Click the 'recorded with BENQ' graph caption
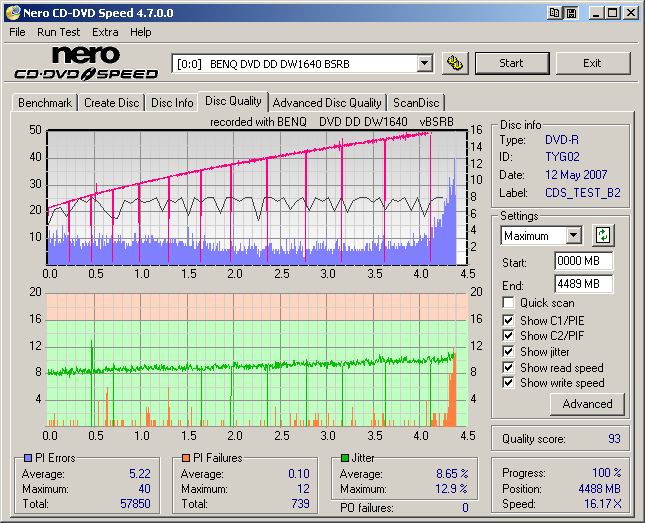 332,122
